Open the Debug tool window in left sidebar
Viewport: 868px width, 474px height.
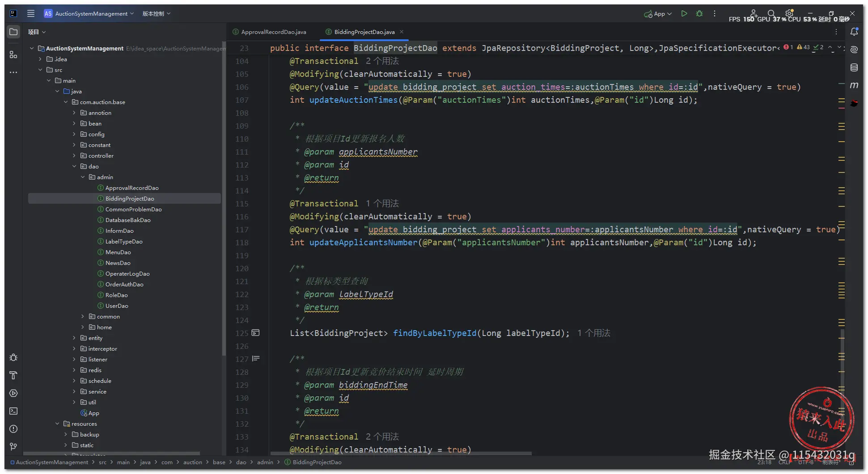tap(13, 357)
